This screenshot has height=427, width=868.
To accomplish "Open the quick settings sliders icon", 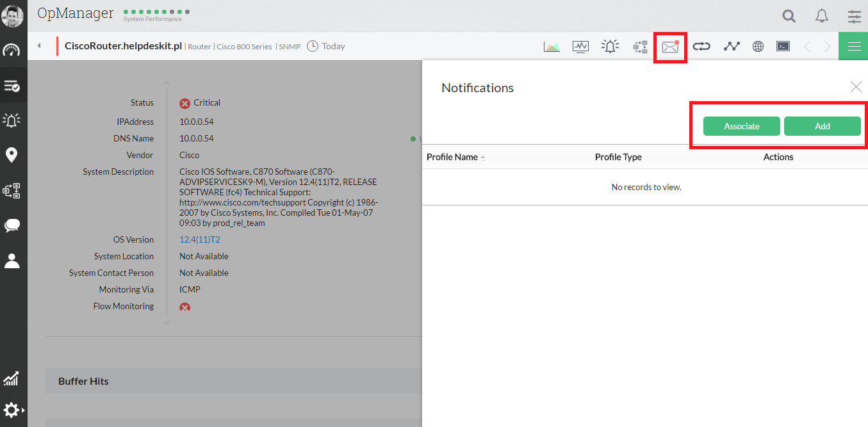I will 855,16.
